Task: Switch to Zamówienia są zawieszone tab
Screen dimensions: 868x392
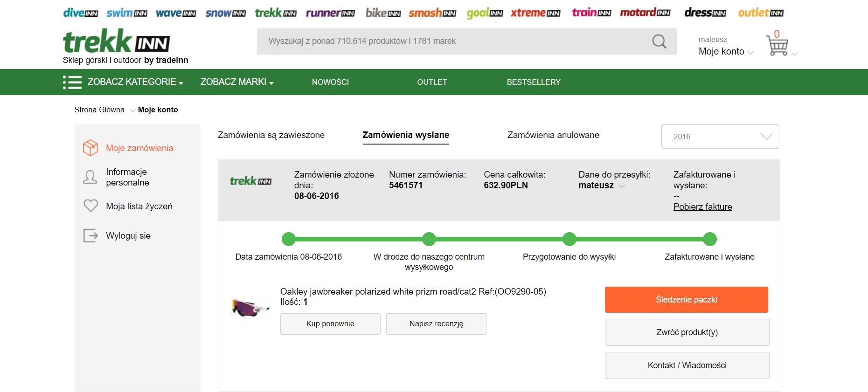Action: [271, 135]
